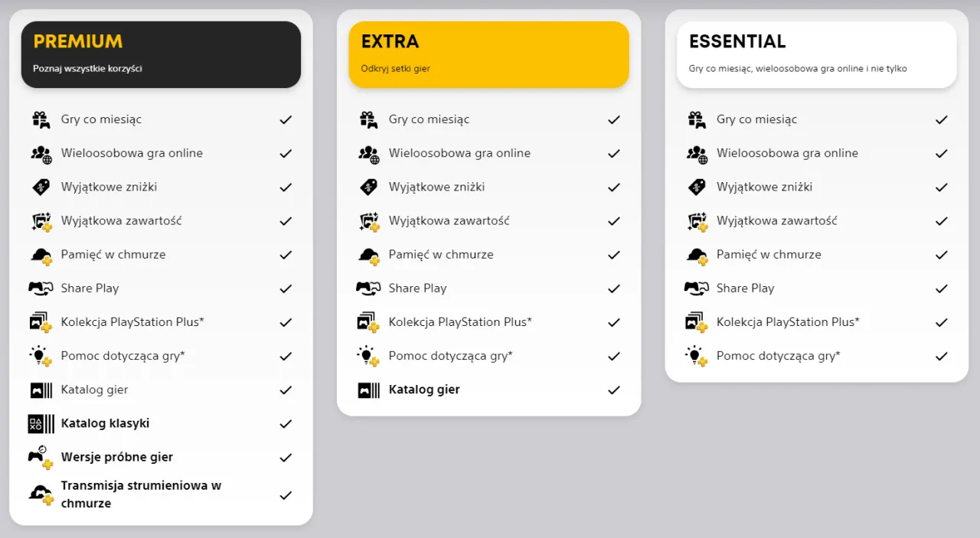The width and height of the screenshot is (980, 538).
Task: Click the Share Play icon in Extra
Action: point(368,289)
